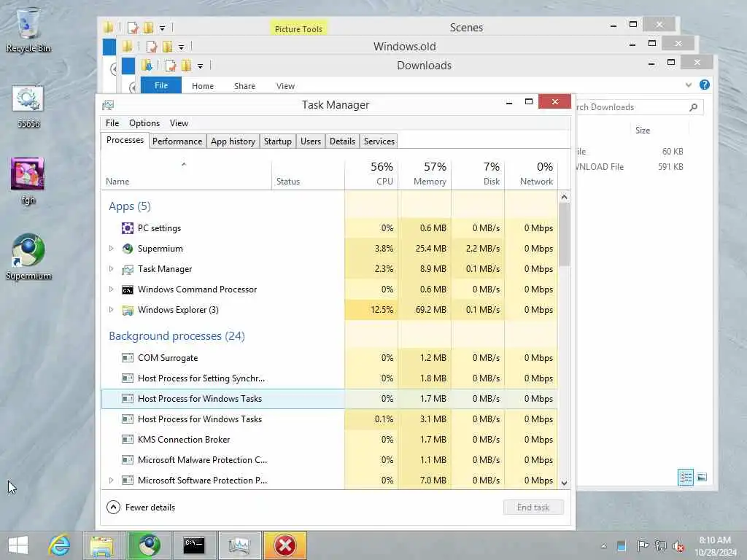The height and width of the screenshot is (560, 747).
Task: Select Host Process for Setting Synchr... row
Action: pyautogui.click(x=329, y=378)
